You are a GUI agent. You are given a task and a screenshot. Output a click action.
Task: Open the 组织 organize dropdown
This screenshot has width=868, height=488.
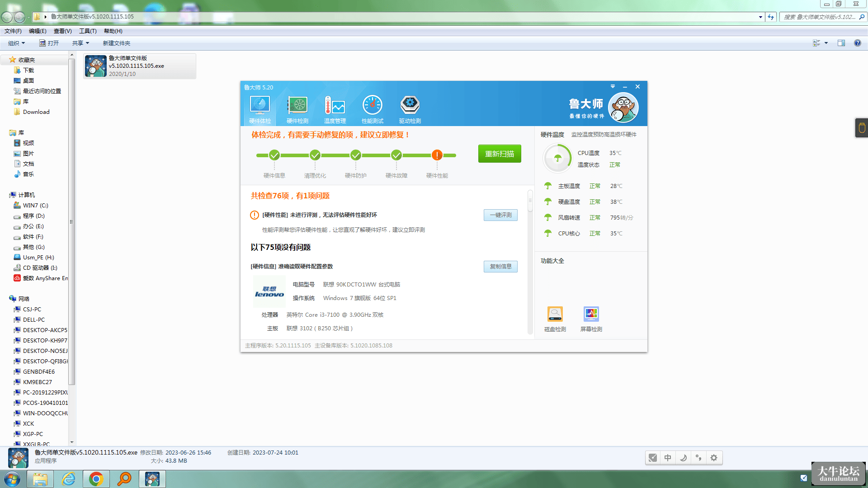click(x=17, y=43)
